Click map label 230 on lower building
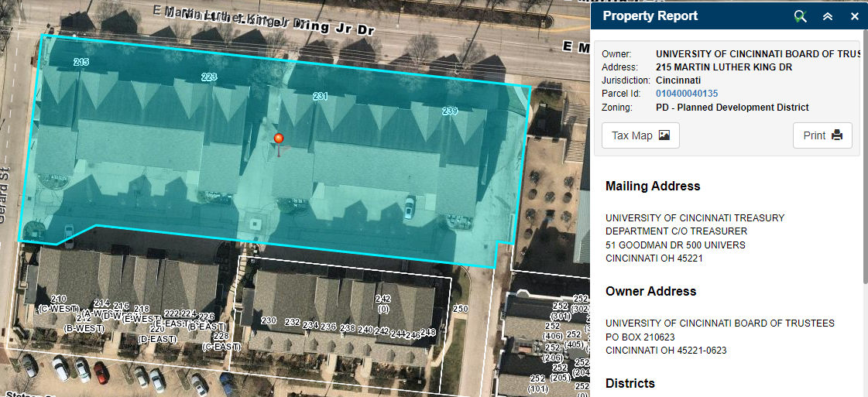The image size is (868, 397). (269, 320)
